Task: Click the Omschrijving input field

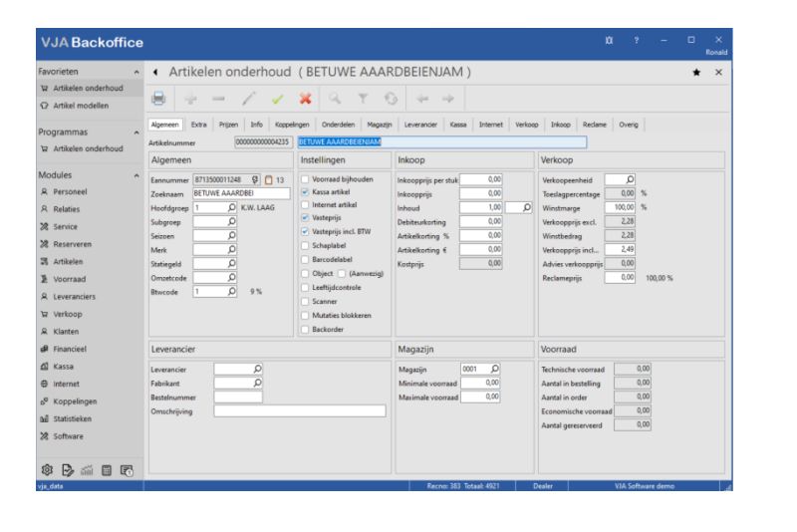Action: pyautogui.click(x=299, y=410)
